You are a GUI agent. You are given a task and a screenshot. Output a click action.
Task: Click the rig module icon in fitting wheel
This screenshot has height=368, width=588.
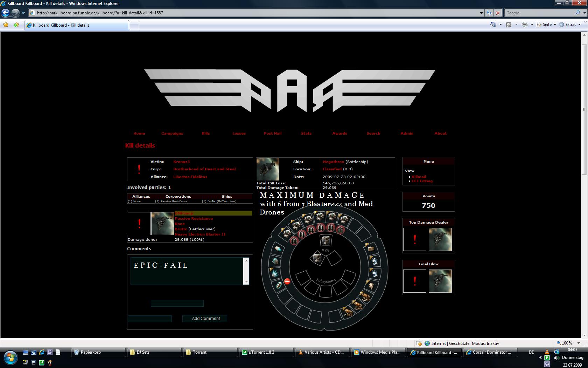(326, 240)
